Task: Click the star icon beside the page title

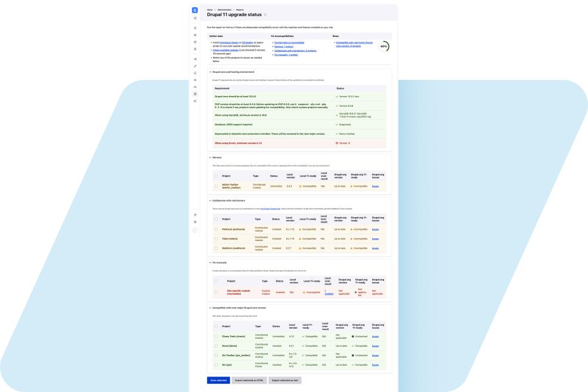Action: coord(265,15)
